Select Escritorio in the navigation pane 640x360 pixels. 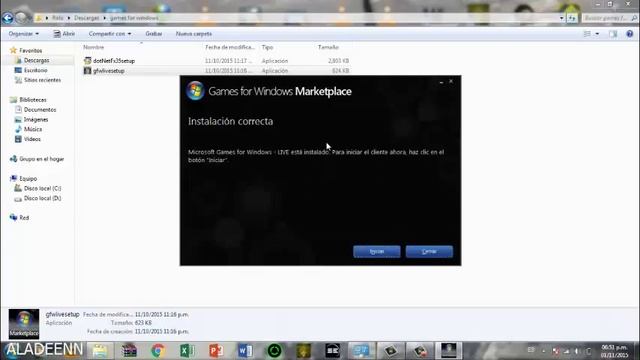coord(36,70)
